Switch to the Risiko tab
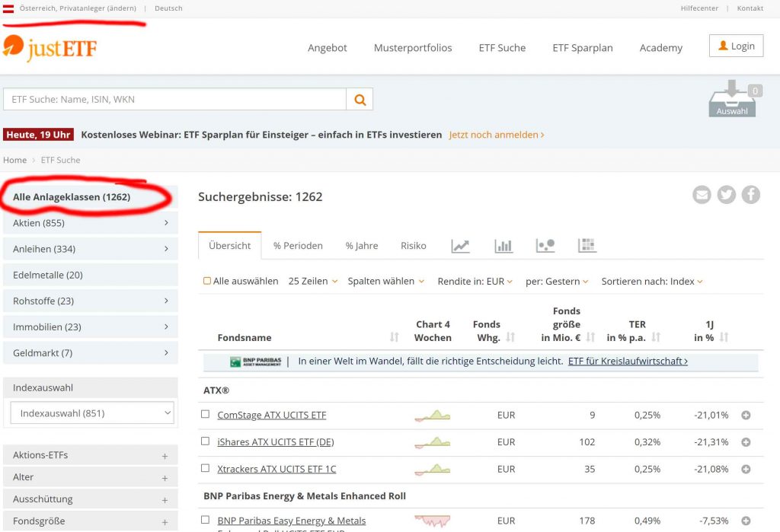The width and height of the screenshot is (780, 532). pyautogui.click(x=414, y=246)
